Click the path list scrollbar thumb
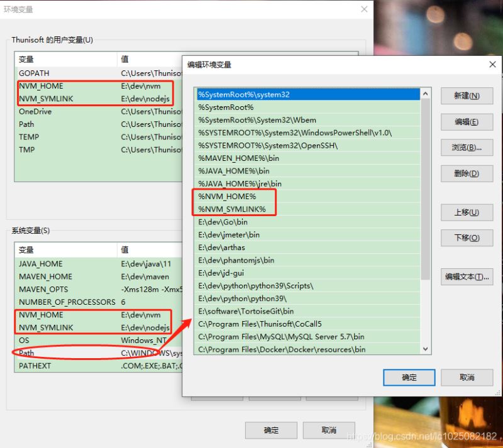 pyautogui.click(x=426, y=189)
